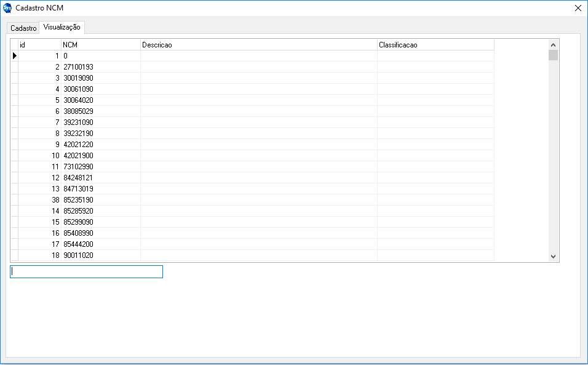The height and width of the screenshot is (365, 588).
Task: Close the Cadastro NCM window
Action: point(578,8)
